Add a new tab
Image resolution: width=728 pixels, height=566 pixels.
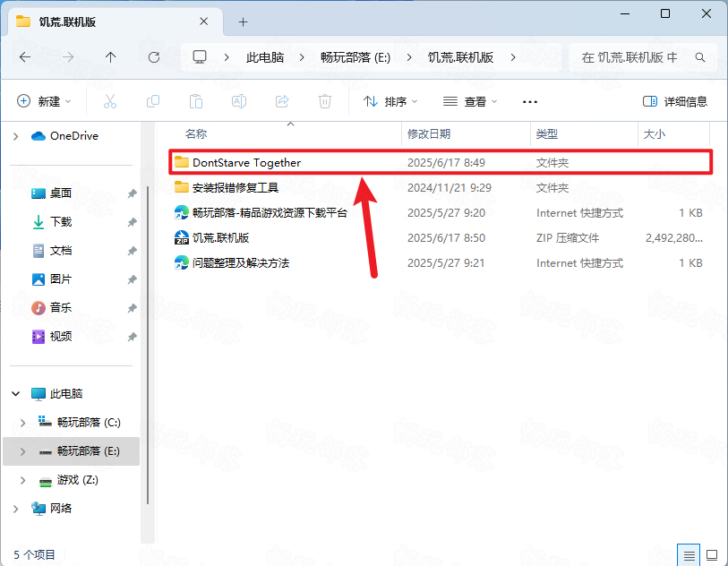click(x=243, y=21)
